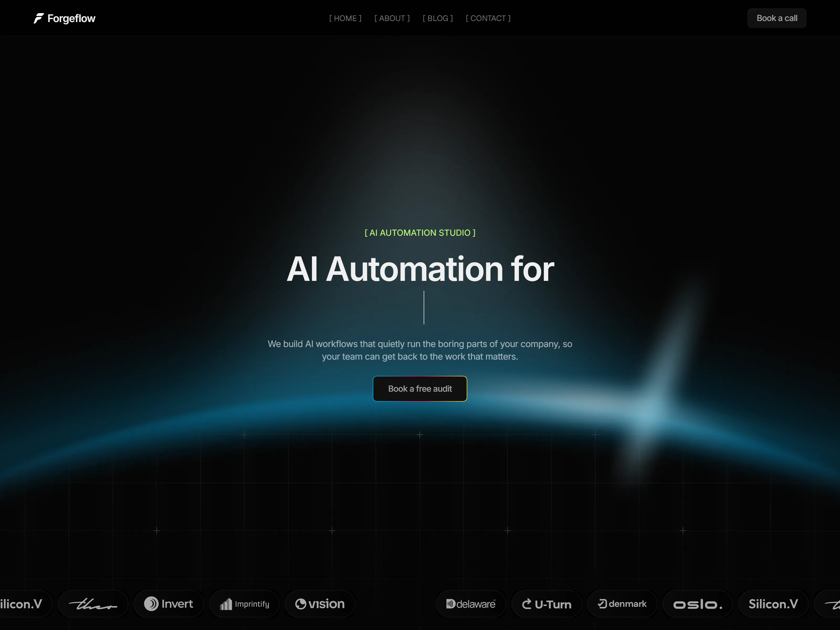Image resolution: width=840 pixels, height=630 pixels.
Task: Open the BLOG nav item
Action: (438, 18)
